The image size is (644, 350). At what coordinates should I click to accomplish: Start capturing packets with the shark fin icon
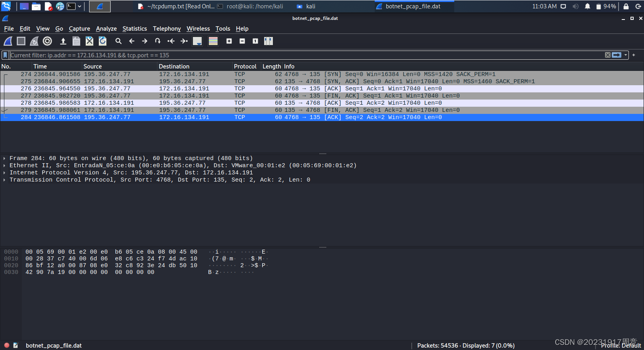(x=8, y=41)
